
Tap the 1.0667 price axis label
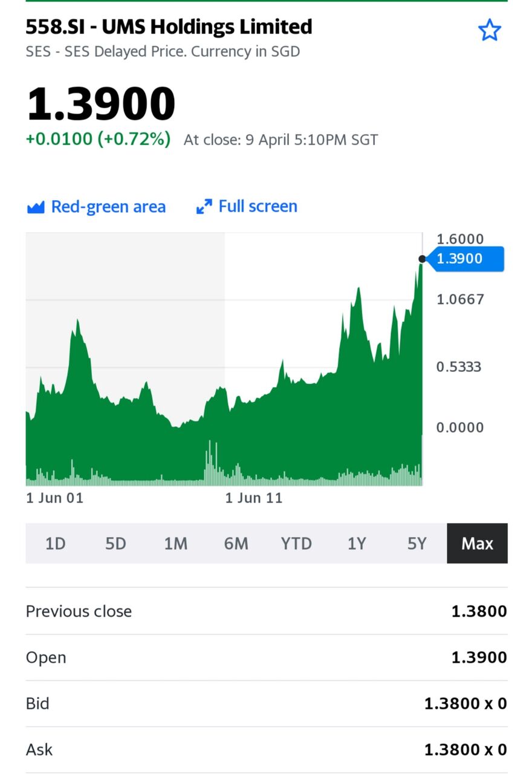(x=461, y=299)
